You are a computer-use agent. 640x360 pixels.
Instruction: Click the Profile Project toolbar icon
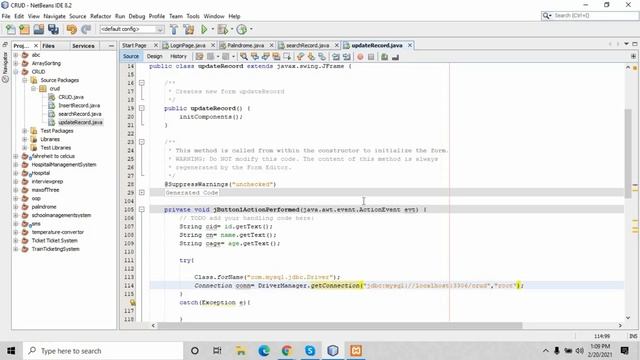point(242,29)
